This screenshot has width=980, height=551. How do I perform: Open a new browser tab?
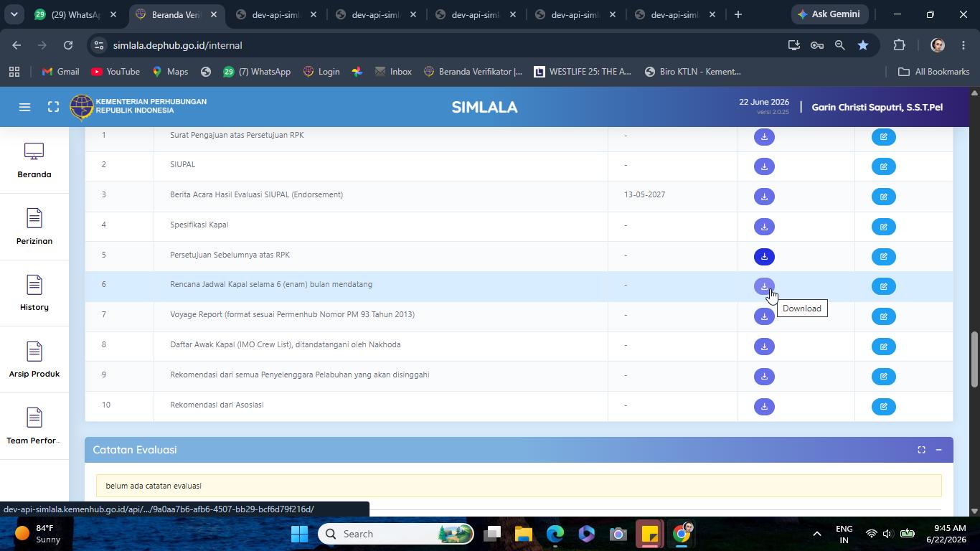(x=738, y=14)
